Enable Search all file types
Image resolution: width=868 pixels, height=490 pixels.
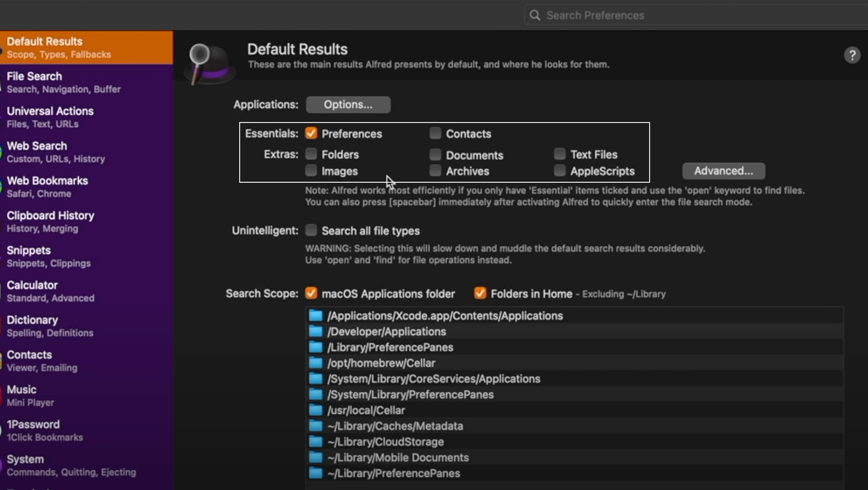311,230
